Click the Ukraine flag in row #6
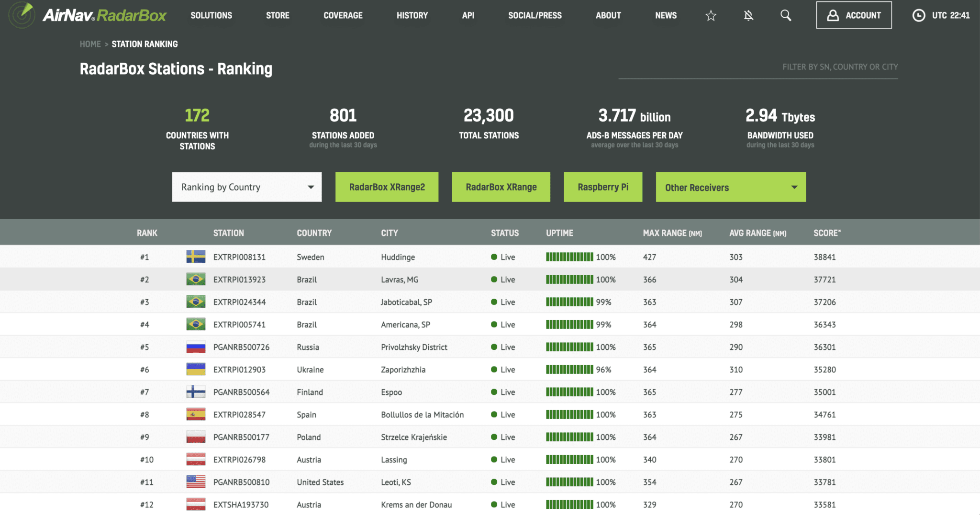This screenshot has width=980, height=515. pos(196,369)
